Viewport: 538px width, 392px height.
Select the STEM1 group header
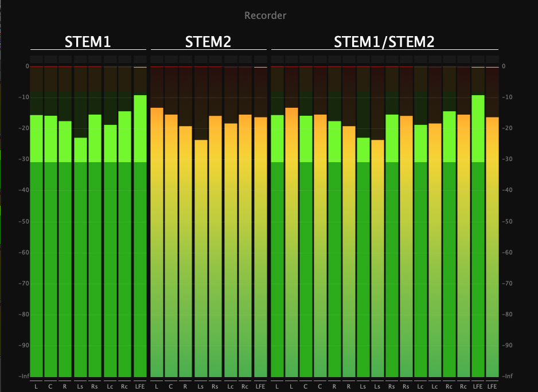pos(89,41)
